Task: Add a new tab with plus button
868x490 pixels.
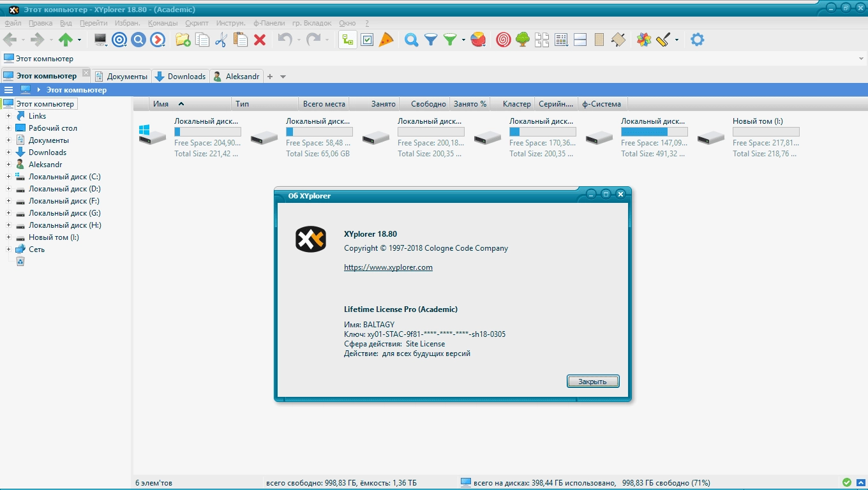Action: click(x=270, y=77)
